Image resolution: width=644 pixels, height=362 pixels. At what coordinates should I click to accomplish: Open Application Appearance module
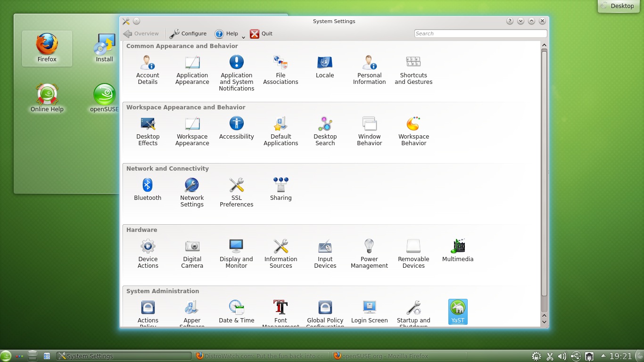click(192, 70)
